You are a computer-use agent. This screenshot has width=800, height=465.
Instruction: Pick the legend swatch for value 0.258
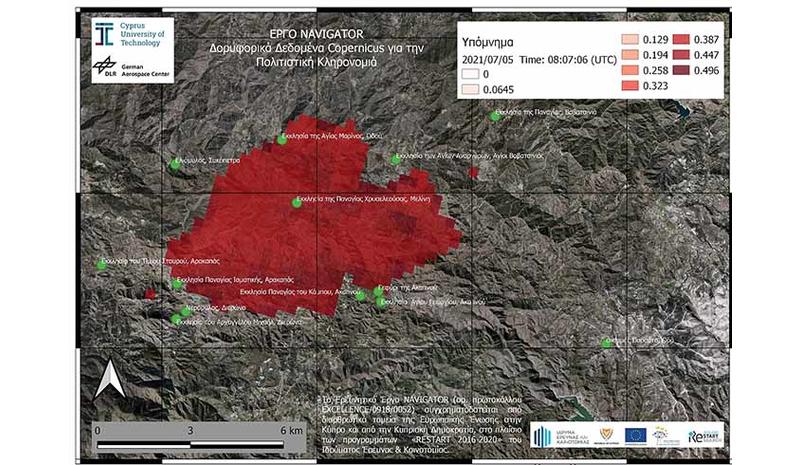click(630, 70)
